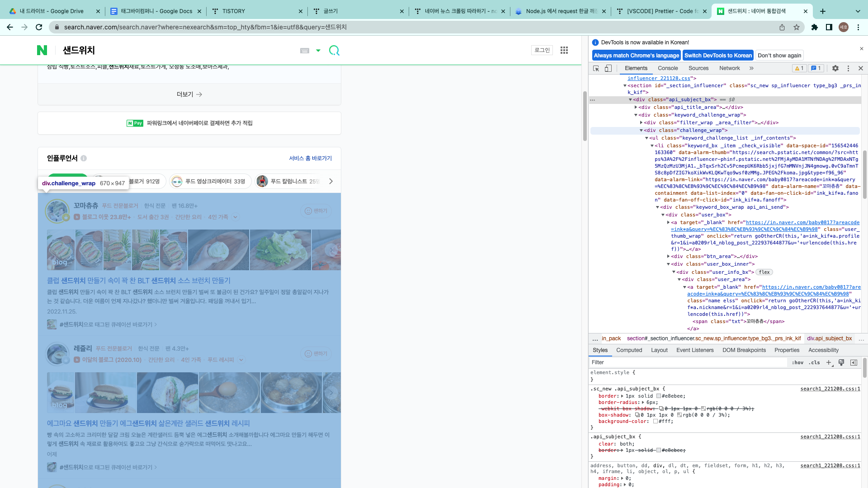Click the Naver search magnifier icon
Viewport: 868px width, 488px height.
[x=334, y=50]
